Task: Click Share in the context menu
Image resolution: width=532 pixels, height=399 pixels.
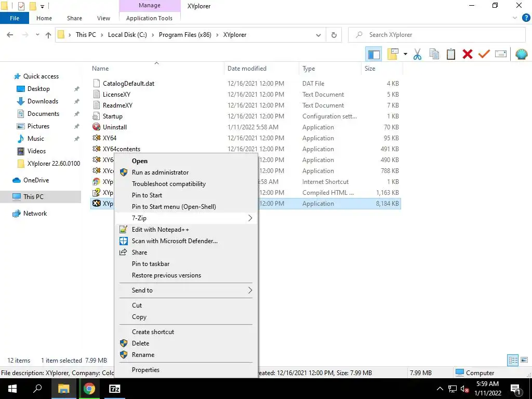Action: coord(186,252)
